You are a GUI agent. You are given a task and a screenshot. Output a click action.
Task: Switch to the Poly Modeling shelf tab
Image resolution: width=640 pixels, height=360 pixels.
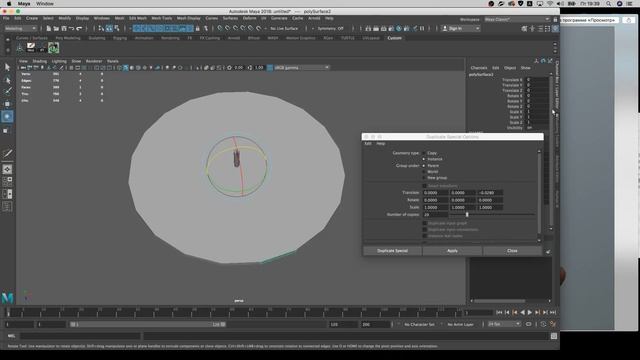pyautogui.click(x=68, y=38)
